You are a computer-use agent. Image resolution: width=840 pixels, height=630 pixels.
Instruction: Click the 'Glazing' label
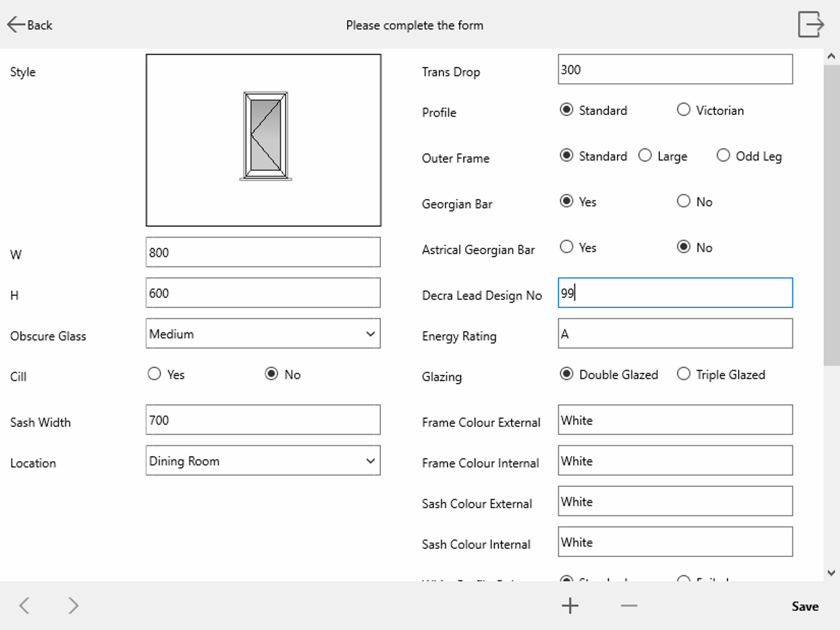coord(442,377)
